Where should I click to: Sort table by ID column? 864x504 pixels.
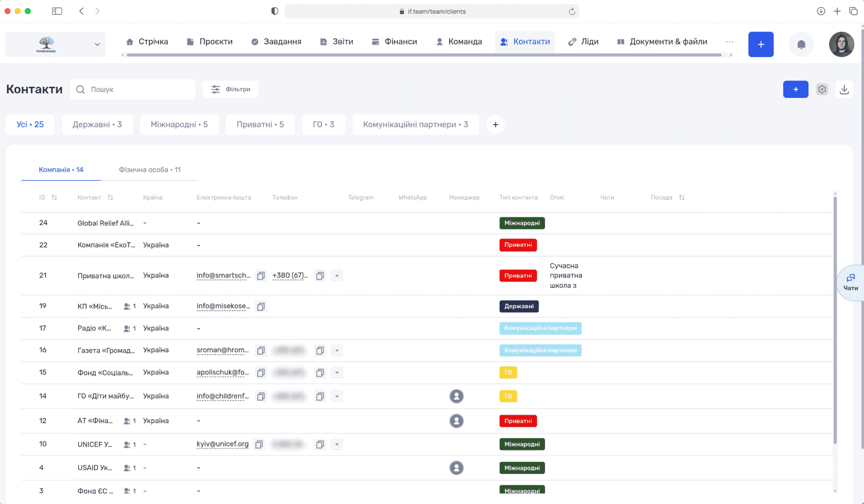[55, 198]
